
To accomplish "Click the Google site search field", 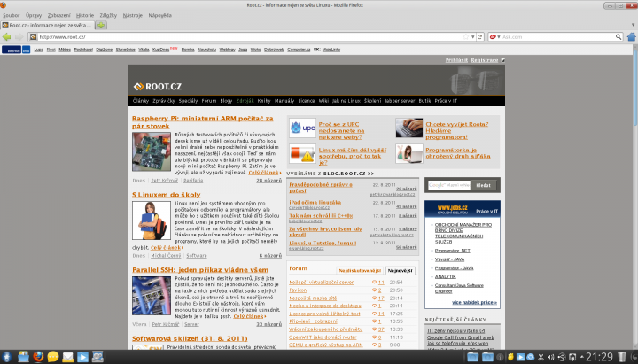I will coord(448,185).
